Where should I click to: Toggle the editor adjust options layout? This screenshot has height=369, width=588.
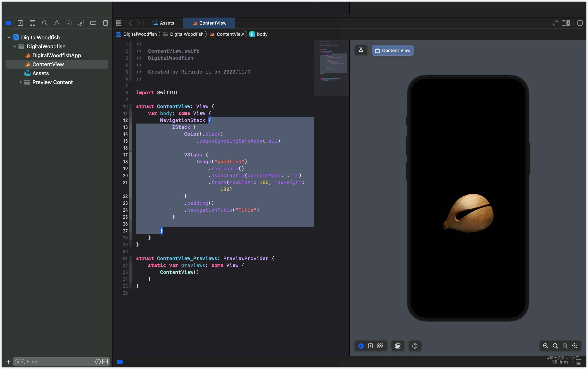tap(566, 23)
